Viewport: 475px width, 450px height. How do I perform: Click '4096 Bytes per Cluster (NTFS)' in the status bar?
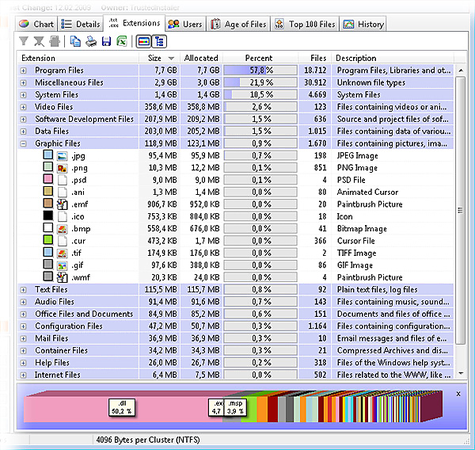pos(148,440)
